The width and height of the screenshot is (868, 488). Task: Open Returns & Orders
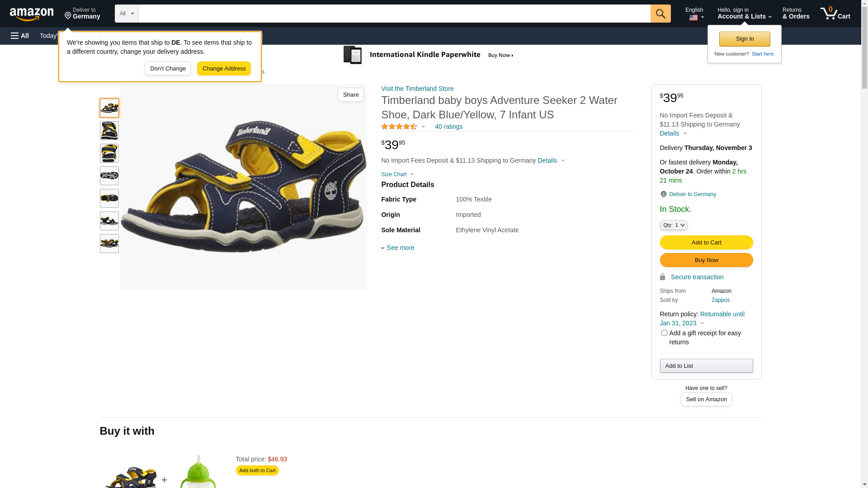click(796, 14)
